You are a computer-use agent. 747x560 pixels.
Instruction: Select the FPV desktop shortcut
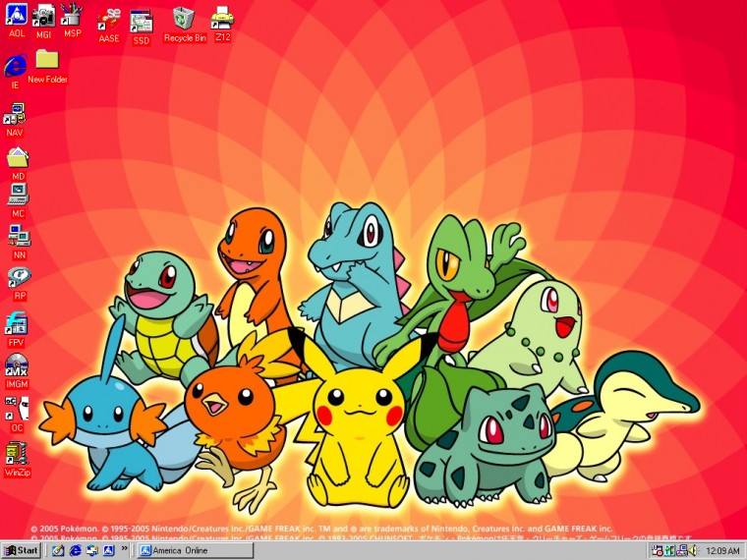pyautogui.click(x=16, y=329)
